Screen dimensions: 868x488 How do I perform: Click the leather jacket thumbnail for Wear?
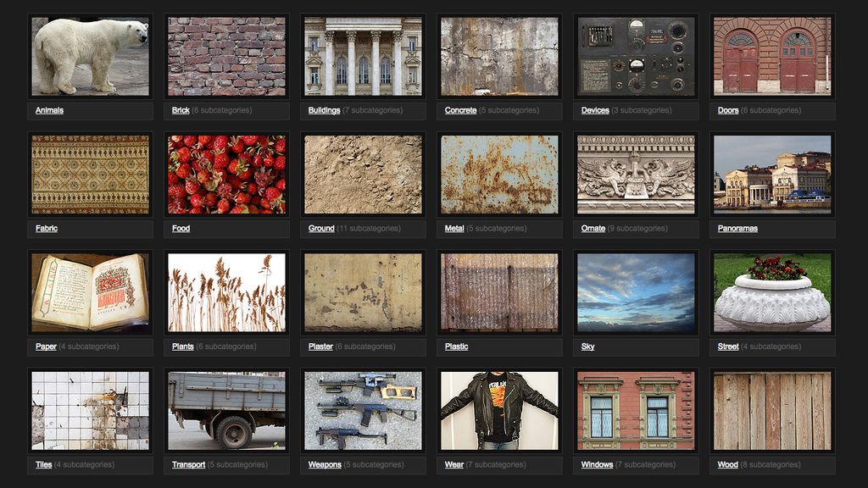coord(498,410)
